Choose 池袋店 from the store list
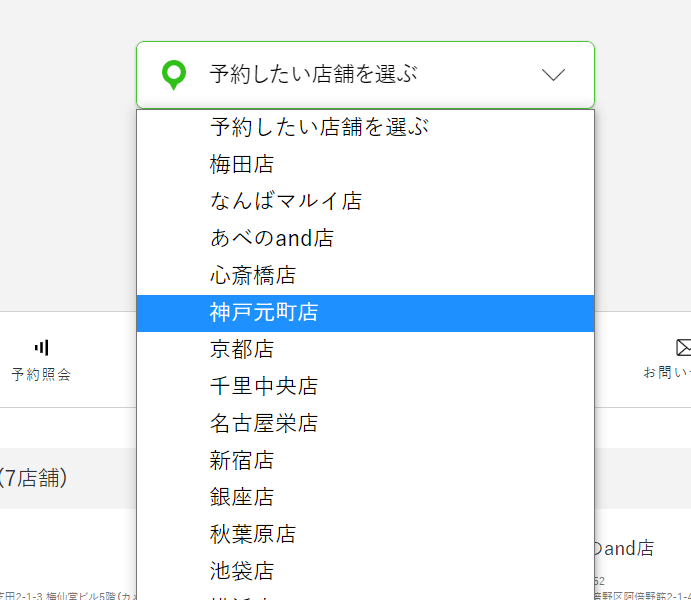 pyautogui.click(x=242, y=571)
